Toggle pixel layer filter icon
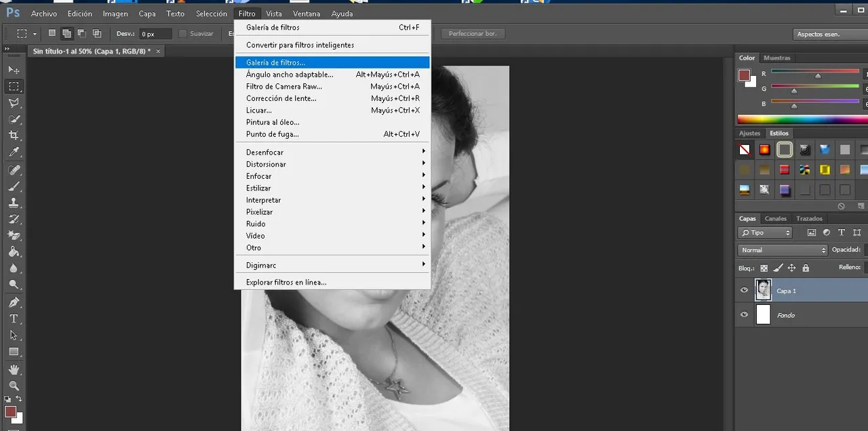Image resolution: width=868 pixels, height=431 pixels. [812, 232]
